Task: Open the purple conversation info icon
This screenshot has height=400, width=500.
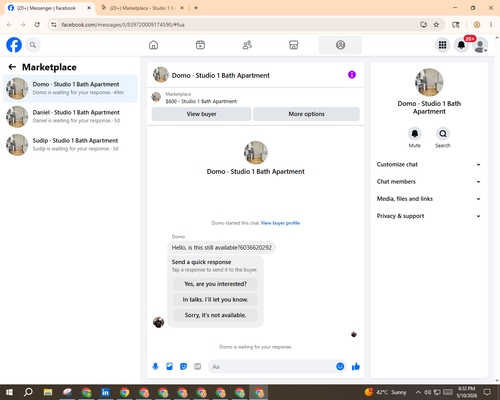Action: [x=352, y=75]
